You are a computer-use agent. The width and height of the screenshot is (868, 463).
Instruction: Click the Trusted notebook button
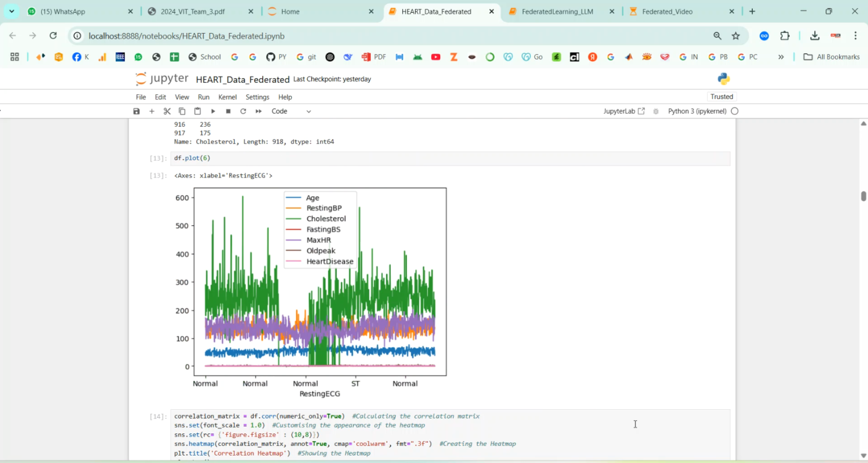(722, 97)
